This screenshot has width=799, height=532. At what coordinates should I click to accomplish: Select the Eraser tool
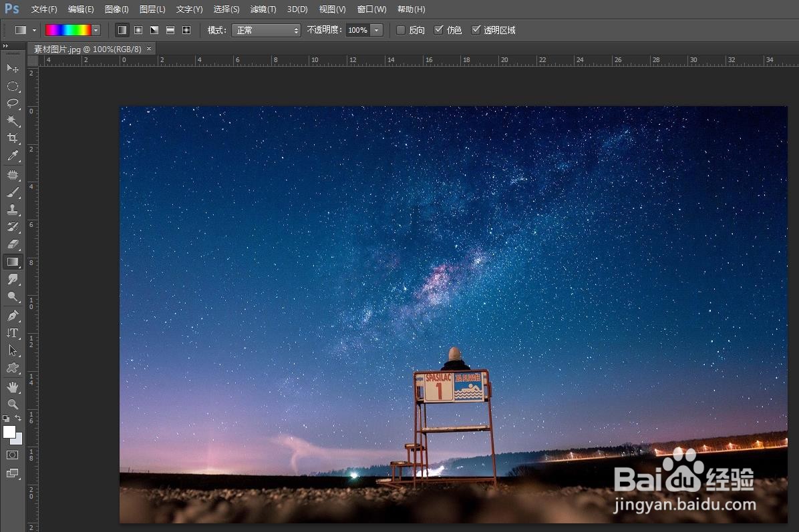pyautogui.click(x=13, y=244)
